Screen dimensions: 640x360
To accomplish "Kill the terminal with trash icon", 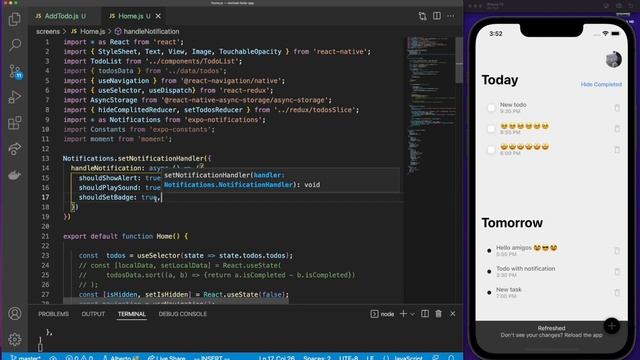I will [438, 313].
